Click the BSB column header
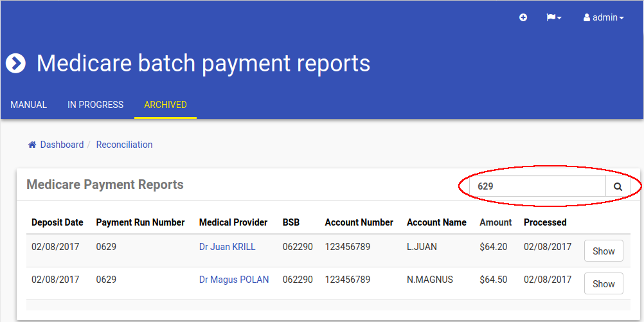The width and height of the screenshot is (644, 322). click(291, 222)
